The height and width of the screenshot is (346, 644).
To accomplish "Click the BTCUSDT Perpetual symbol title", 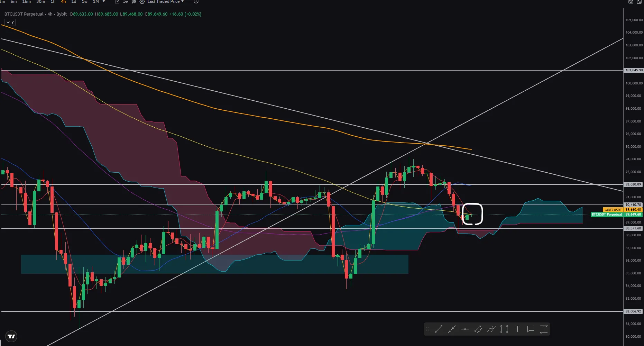I will click(x=24, y=14).
